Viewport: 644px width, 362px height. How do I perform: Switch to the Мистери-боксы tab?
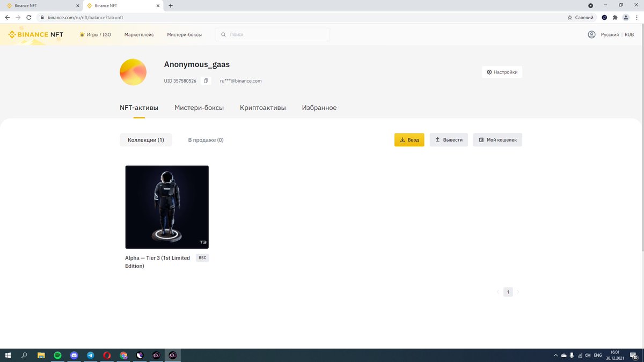pyautogui.click(x=199, y=107)
